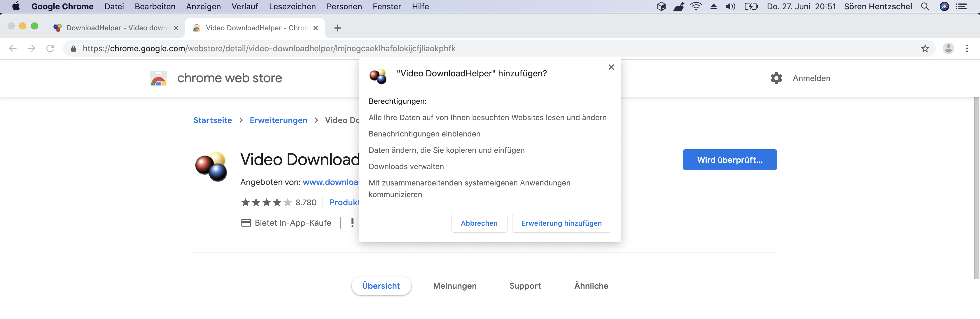Open the web store settings gear

tap(776, 78)
